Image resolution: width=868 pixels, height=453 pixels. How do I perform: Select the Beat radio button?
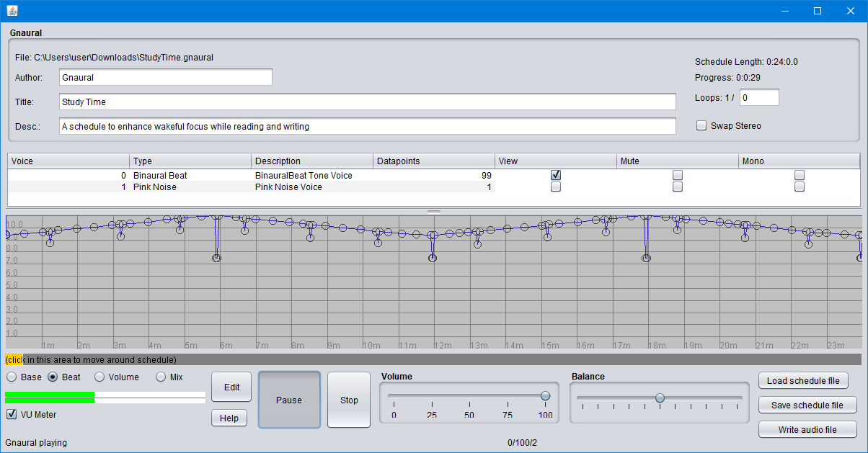pyautogui.click(x=53, y=377)
